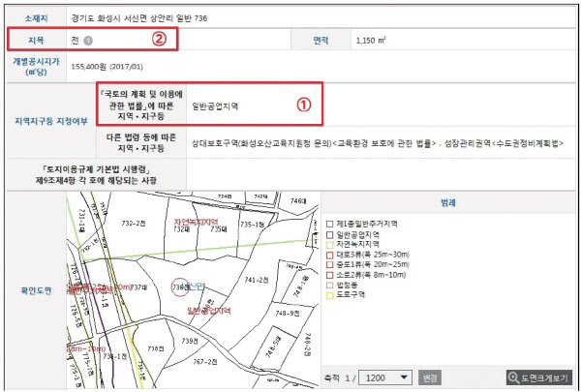Click the 중로1류 legend color box
581x392 pixels.
(330, 265)
